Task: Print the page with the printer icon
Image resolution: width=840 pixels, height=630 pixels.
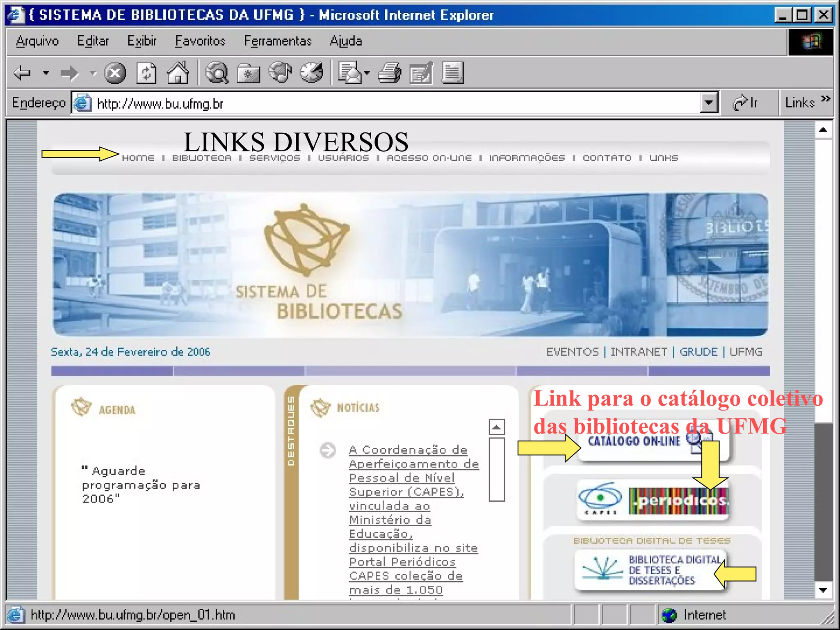Action: (x=390, y=73)
